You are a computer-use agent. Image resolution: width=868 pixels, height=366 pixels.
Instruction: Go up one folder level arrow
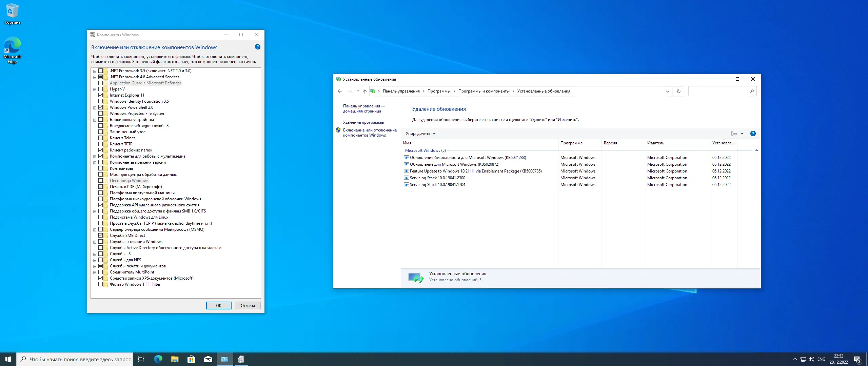pyautogui.click(x=364, y=91)
